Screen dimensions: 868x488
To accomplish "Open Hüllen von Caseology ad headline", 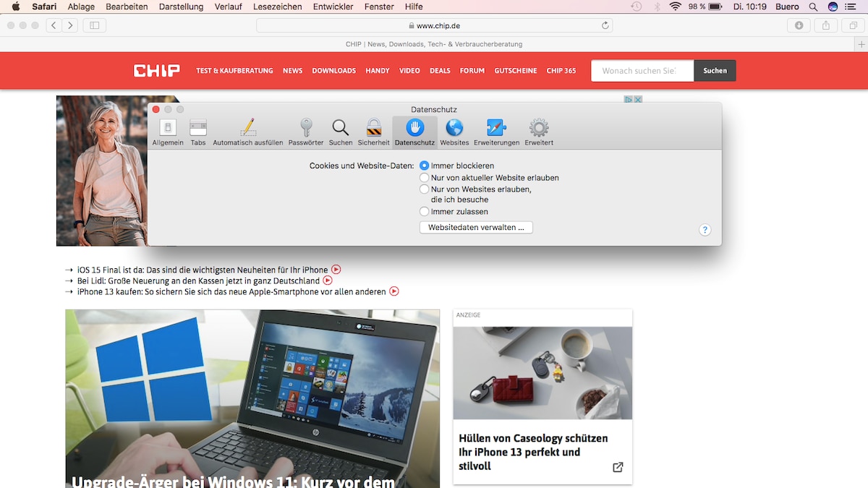I will click(x=533, y=452).
